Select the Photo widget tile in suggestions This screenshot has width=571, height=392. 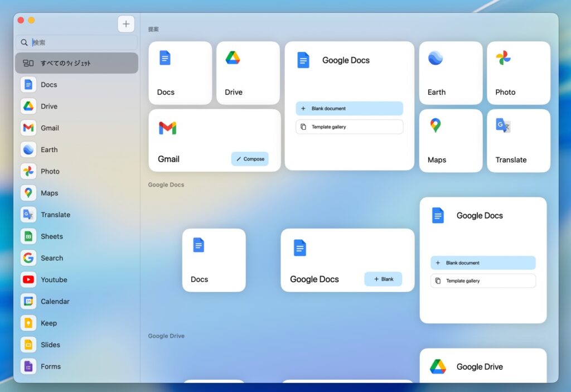(519, 73)
